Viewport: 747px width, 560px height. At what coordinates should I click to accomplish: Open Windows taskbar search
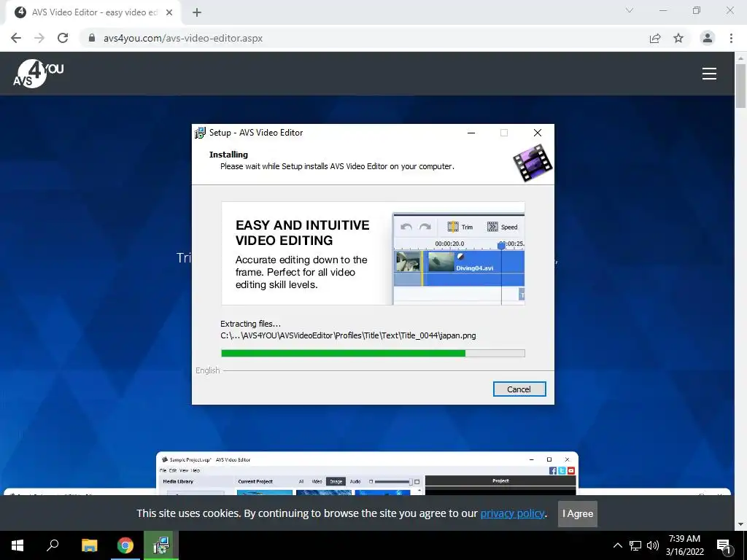click(x=53, y=545)
